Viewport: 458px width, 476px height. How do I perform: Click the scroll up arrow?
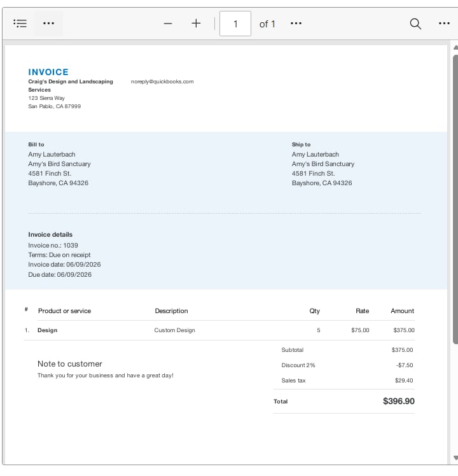[x=455, y=47]
